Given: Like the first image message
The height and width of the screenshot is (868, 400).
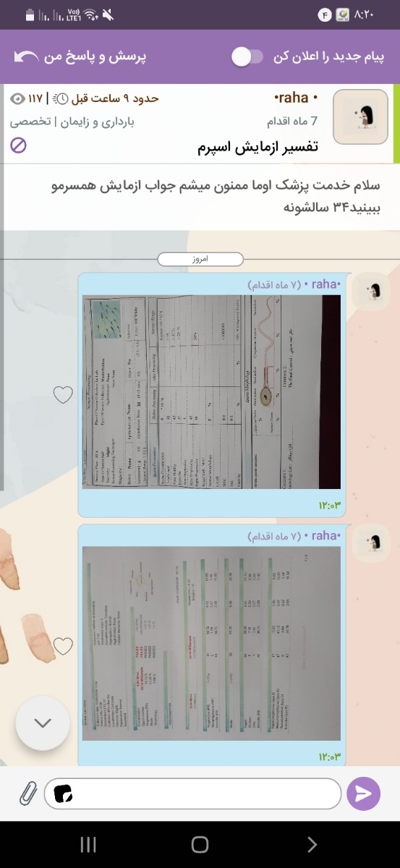Looking at the screenshot, I should 64,395.
